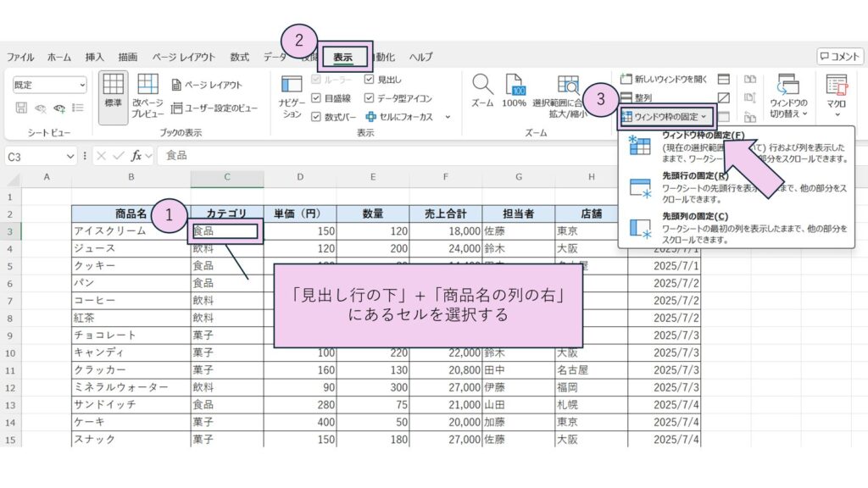Toggle the 目盛線 checkbox
Screen dimensions: 868x488
(317, 97)
